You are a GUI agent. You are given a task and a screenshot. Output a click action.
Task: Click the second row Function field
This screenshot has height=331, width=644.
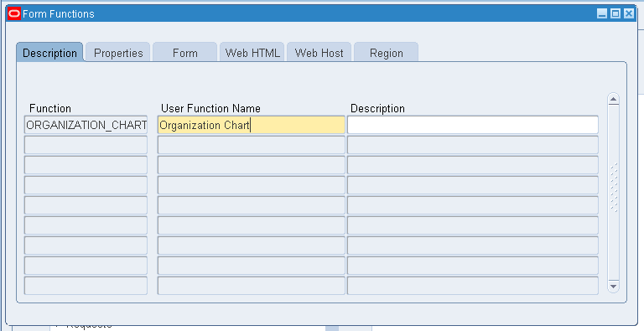click(x=86, y=145)
